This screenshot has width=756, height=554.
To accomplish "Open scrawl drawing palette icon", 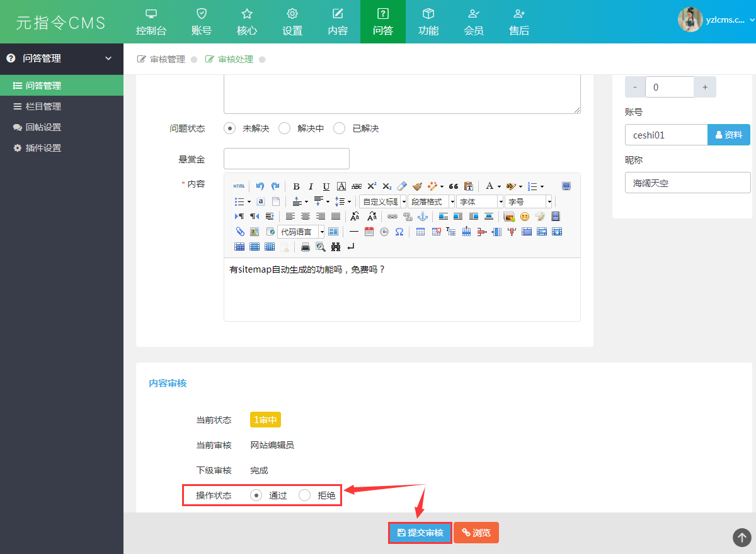I will (x=541, y=216).
